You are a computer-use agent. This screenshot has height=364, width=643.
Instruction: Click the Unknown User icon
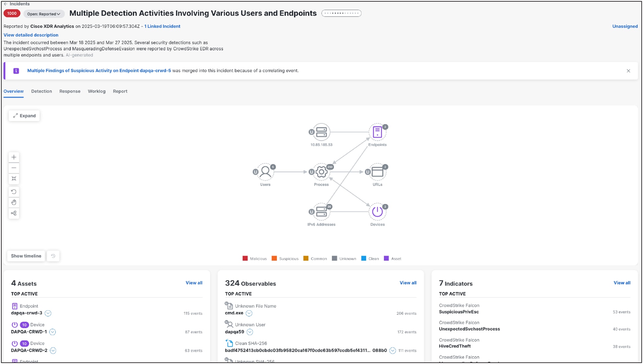pyautogui.click(x=229, y=324)
